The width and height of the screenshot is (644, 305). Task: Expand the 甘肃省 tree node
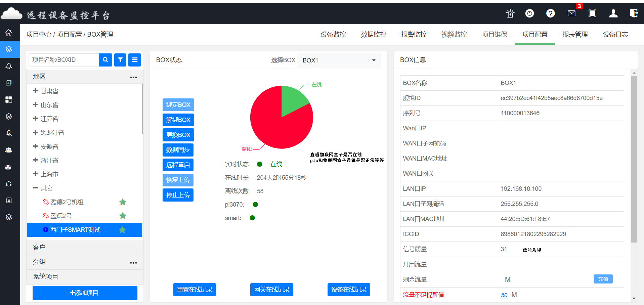click(35, 91)
